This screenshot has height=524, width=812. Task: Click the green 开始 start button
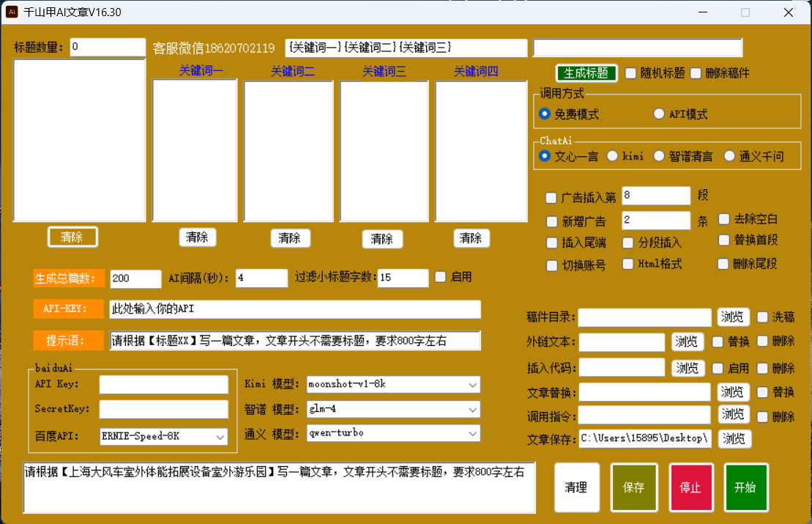click(x=745, y=487)
